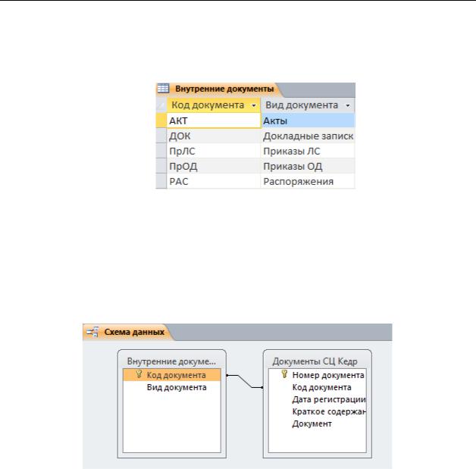Click the primary key icon beside Код документа
This screenshot has height=469, width=476.
pyautogui.click(x=139, y=374)
